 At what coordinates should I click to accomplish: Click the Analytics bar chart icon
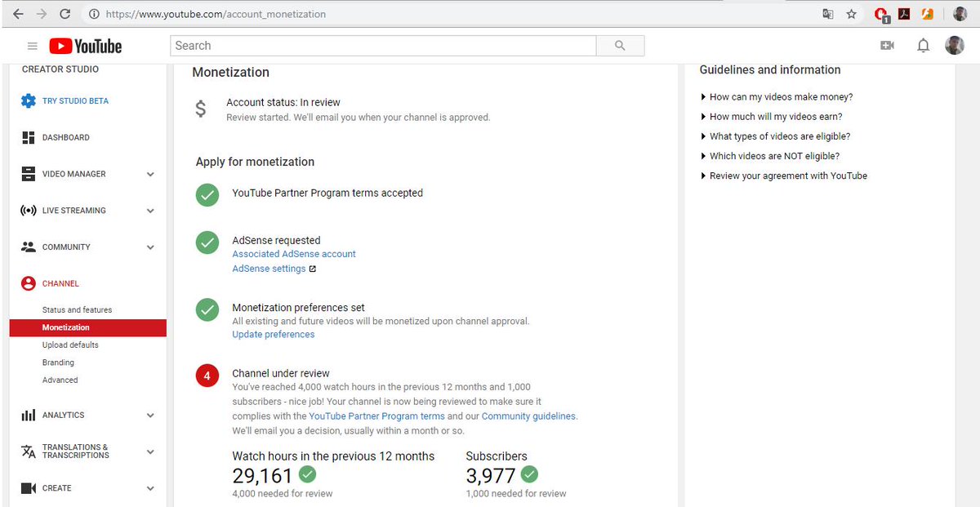29,415
